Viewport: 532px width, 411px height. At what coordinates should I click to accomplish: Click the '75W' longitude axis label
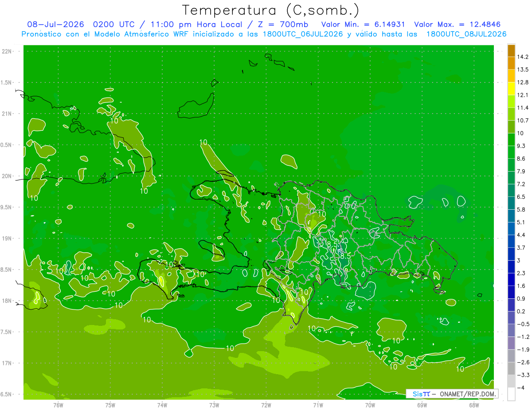pyautogui.click(x=110, y=404)
